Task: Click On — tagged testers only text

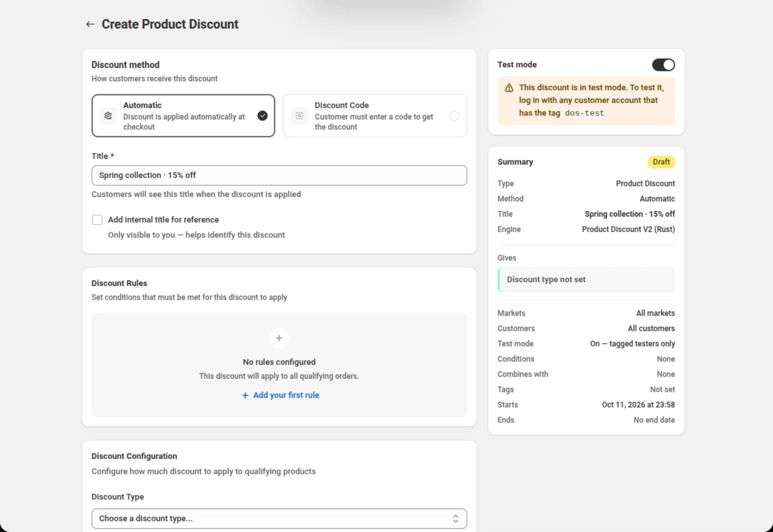Action: click(632, 344)
